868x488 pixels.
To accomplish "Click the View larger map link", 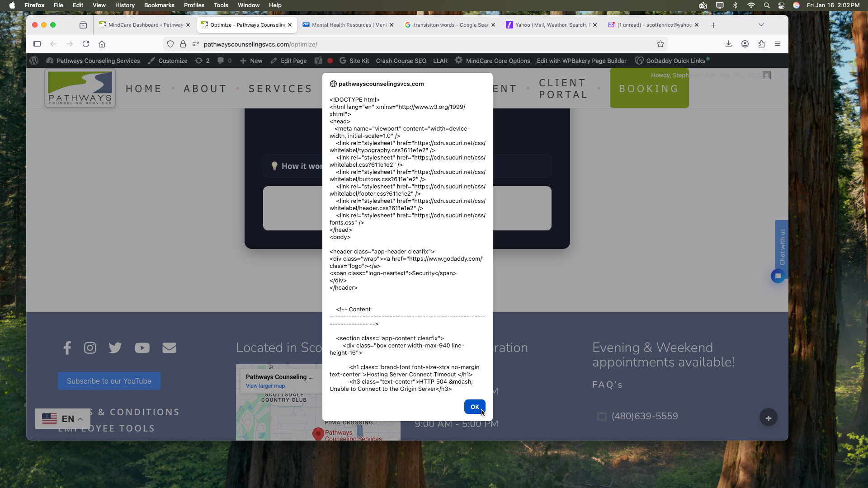I will pos(265,386).
